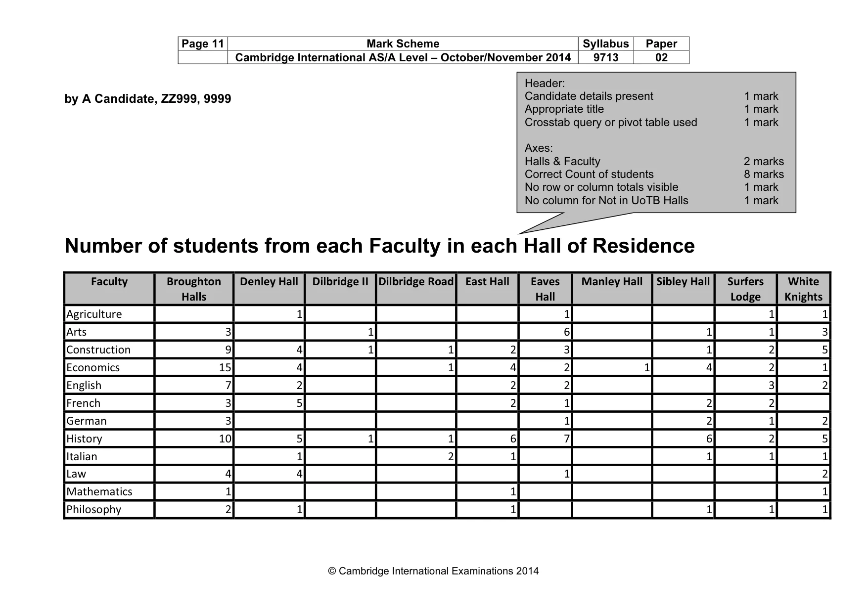Viewport: 868px width, 613px height.
Task: Click the Syllabus number '9713'
Action: [606, 57]
